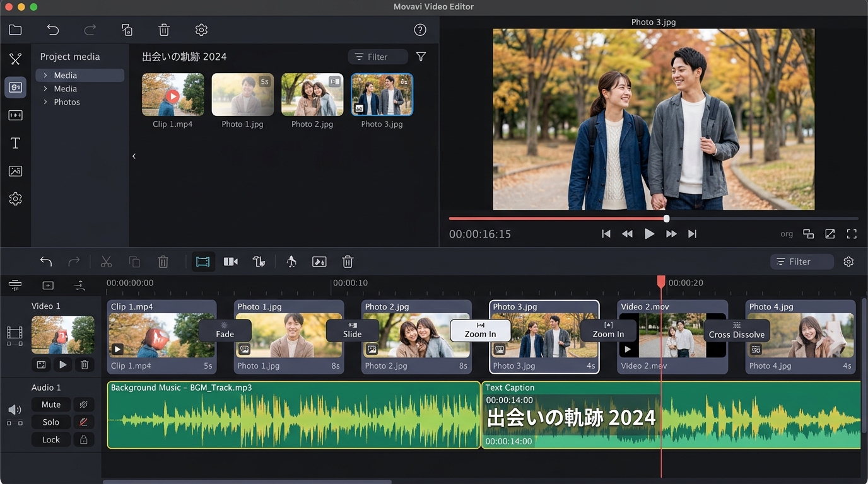Click the fast forward button in the preview

[x=671, y=234]
